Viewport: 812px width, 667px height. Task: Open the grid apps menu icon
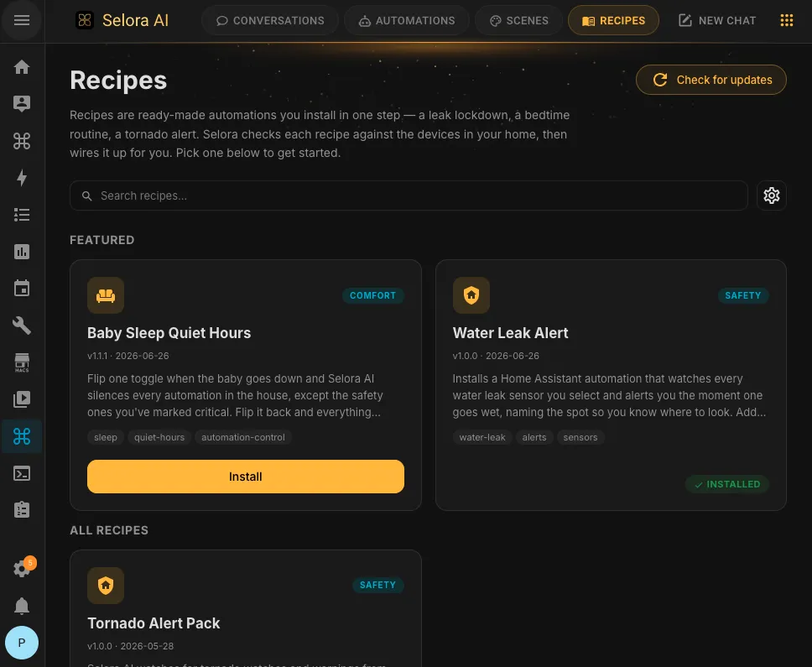[787, 20]
